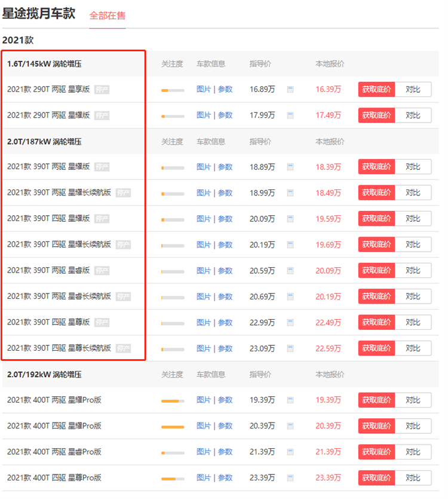Click the 2.0T/192kW 涡轮增压 group header
448x499 pixels.
[x=44, y=375]
